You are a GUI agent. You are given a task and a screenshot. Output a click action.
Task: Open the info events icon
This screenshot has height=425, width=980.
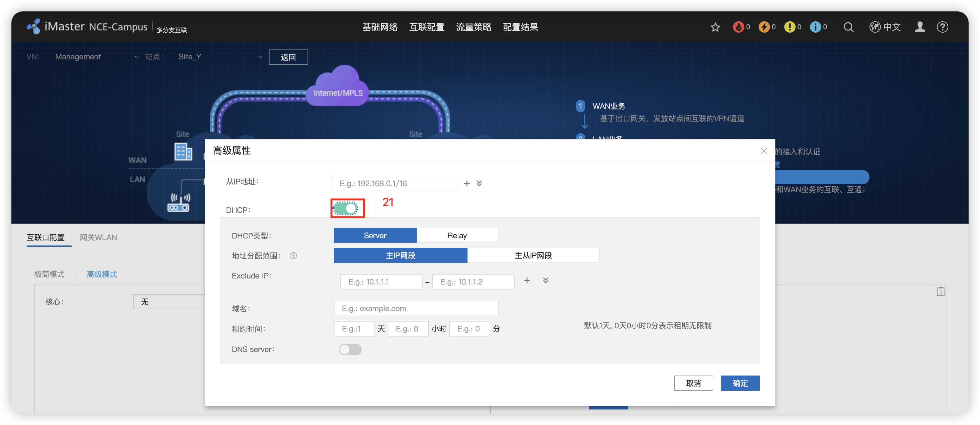[816, 27]
